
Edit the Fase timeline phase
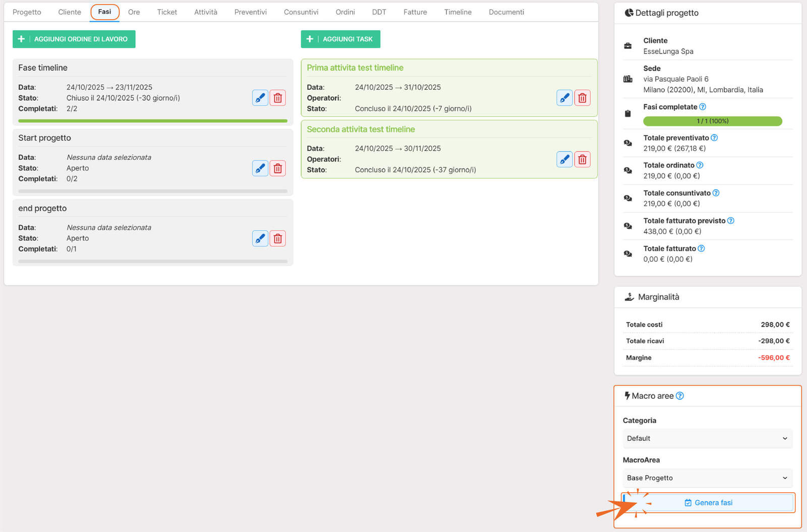pyautogui.click(x=260, y=98)
